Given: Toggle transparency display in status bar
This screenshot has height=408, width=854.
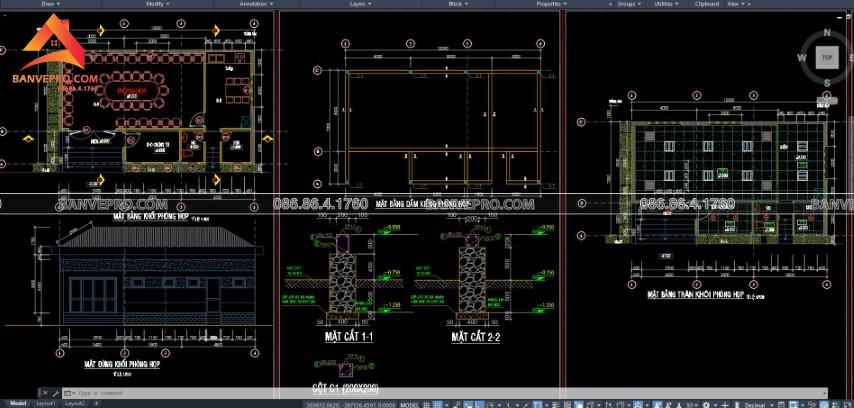Looking at the screenshot, I should (567, 405).
